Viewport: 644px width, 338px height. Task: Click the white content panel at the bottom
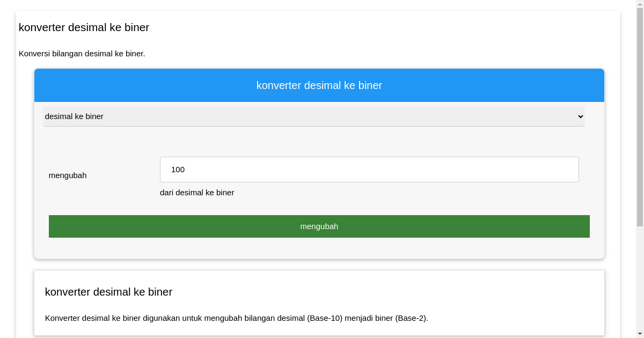[x=319, y=303]
